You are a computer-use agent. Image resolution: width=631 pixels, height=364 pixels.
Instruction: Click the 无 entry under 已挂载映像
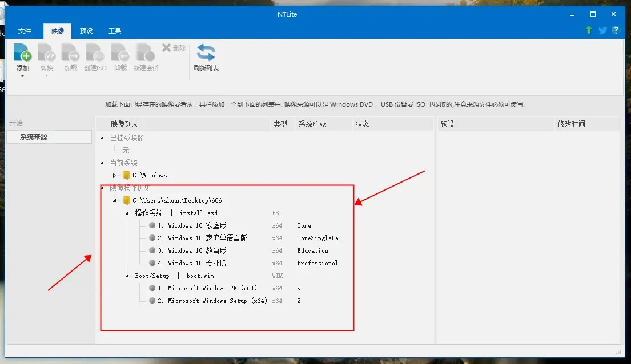point(126,150)
